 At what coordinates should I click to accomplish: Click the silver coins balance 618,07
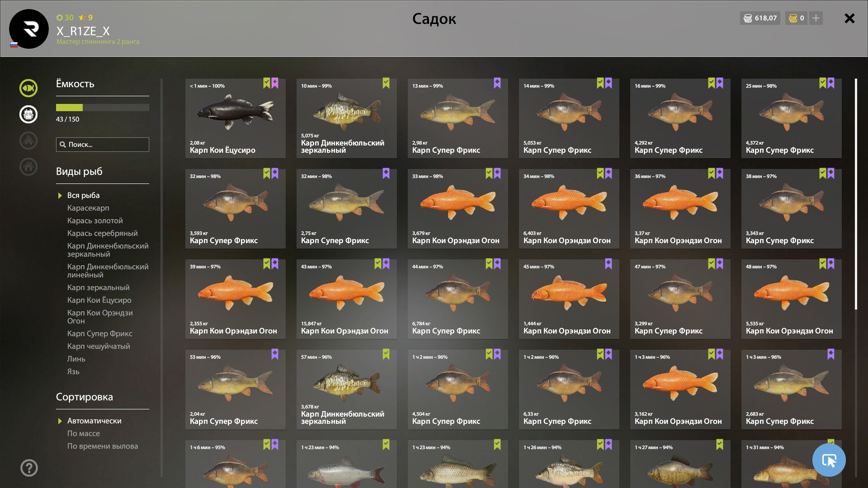pos(760,18)
